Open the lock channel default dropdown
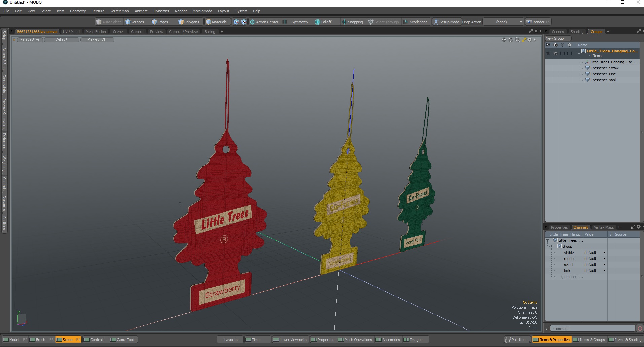The width and height of the screenshot is (644, 347). [595, 271]
